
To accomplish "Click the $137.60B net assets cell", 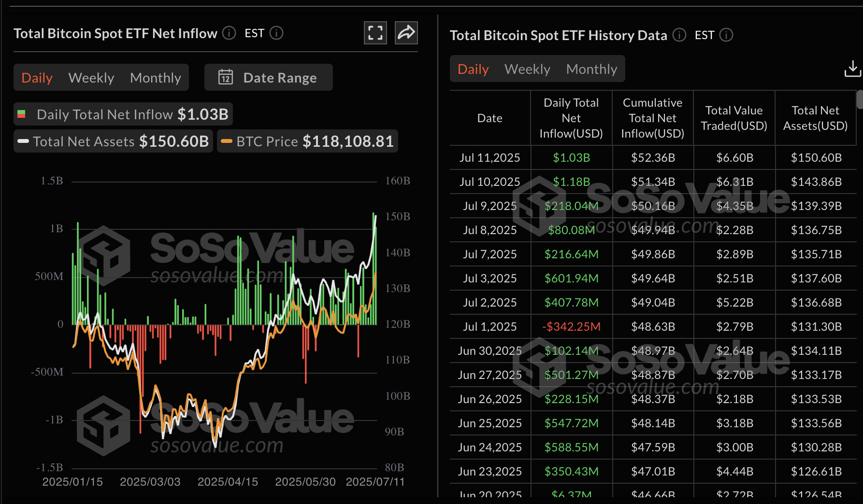I will click(x=816, y=278).
